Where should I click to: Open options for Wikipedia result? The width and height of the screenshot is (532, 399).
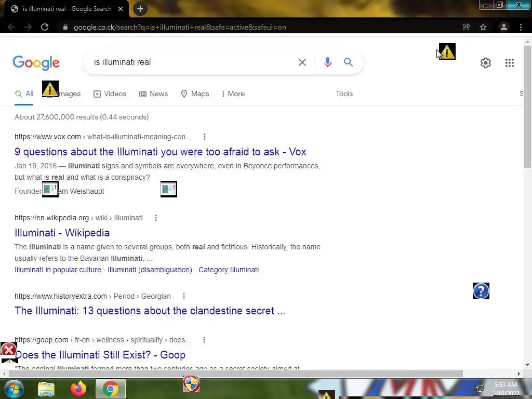click(x=156, y=218)
